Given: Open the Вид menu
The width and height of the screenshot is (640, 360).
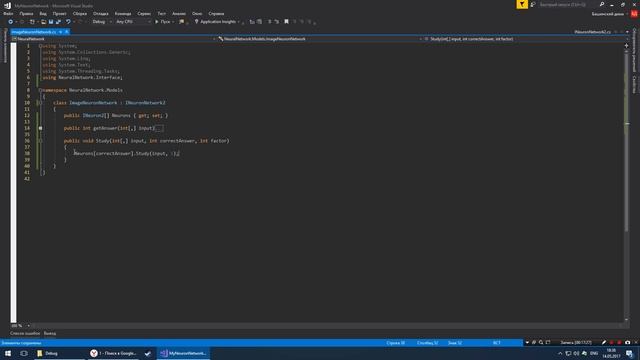Looking at the screenshot, I should coord(43,13).
